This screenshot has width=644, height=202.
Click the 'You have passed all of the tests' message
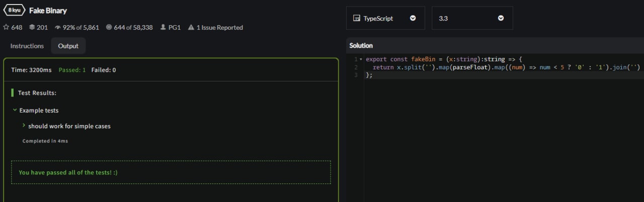tap(68, 172)
